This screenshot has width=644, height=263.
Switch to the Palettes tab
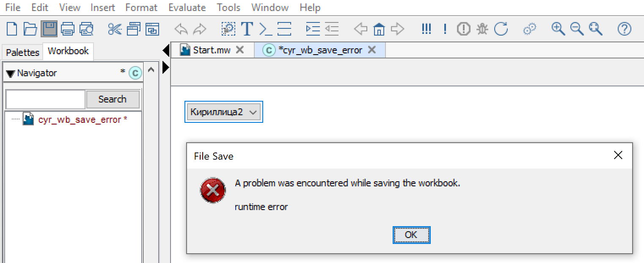(x=22, y=52)
